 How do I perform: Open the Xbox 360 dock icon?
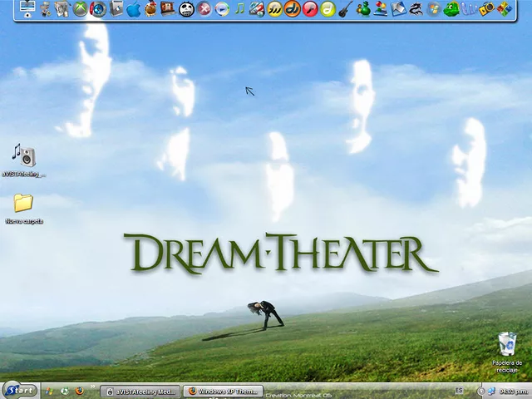[81, 9]
